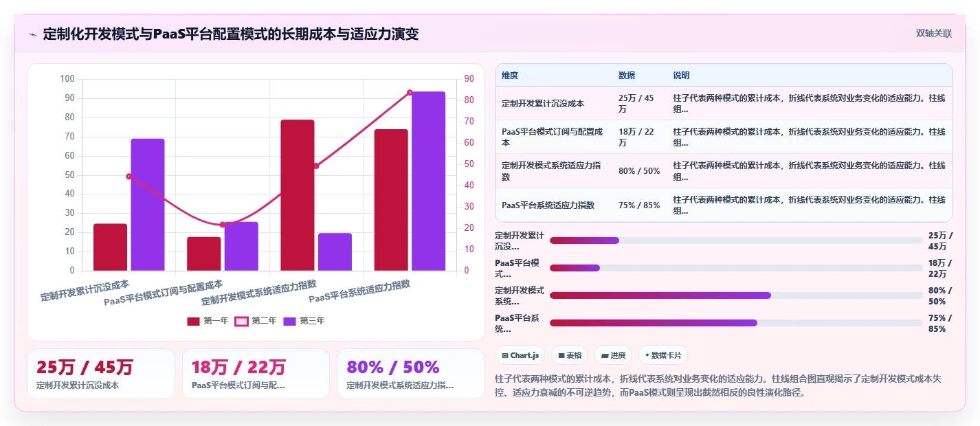Click the 数据 column header
Viewport: 980px width, 426px height.
[627, 76]
